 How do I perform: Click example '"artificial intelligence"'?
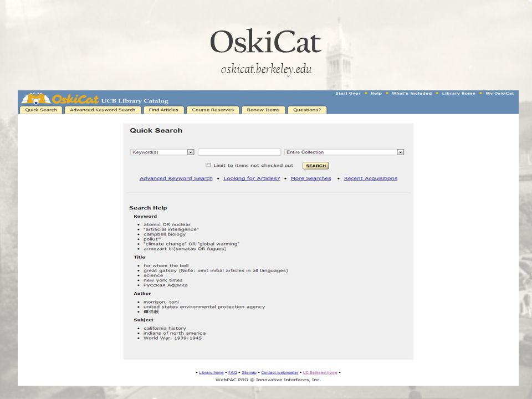point(171,229)
